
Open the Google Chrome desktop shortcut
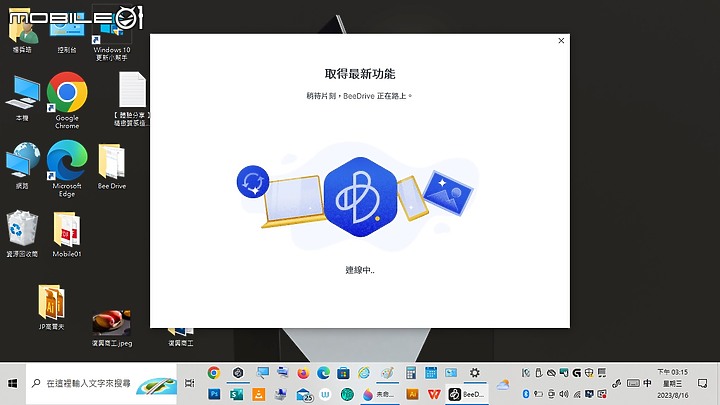[67, 100]
